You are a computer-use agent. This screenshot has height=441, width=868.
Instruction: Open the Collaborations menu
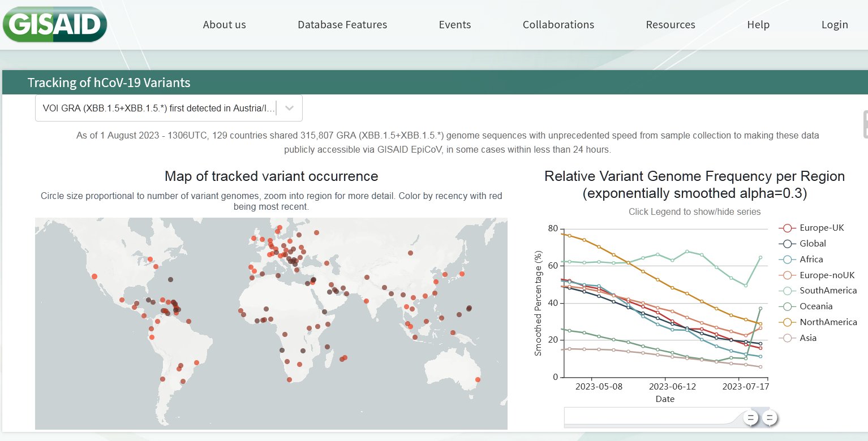coord(558,25)
